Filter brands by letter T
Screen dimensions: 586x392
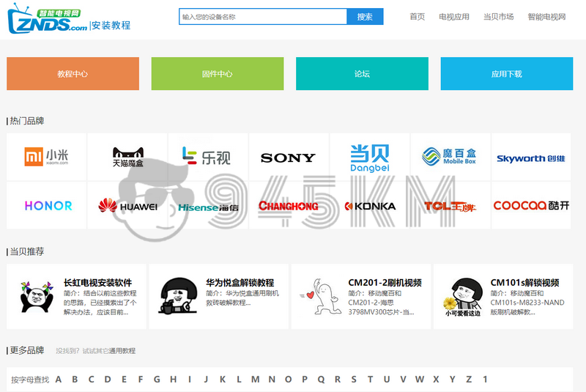click(371, 380)
